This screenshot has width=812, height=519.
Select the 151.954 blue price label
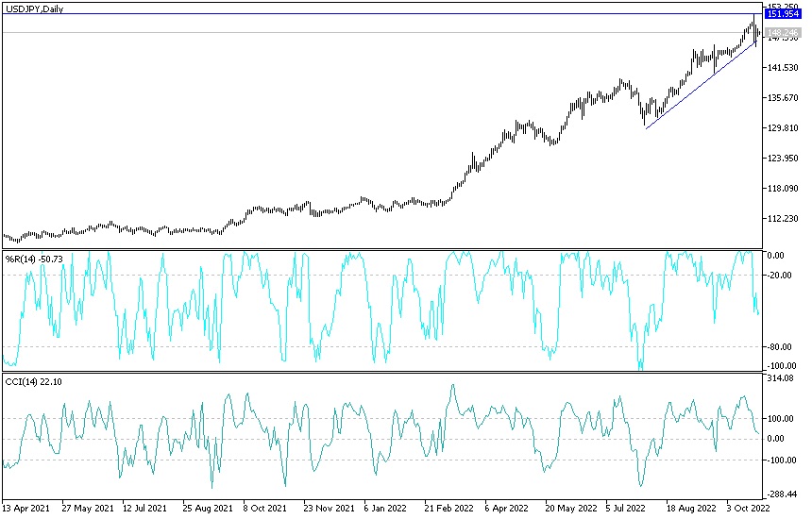coord(783,14)
